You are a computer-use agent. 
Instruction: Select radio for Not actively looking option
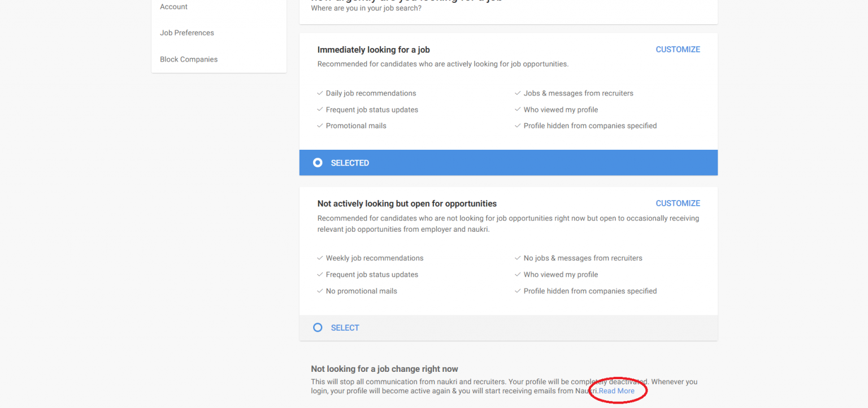pos(318,327)
